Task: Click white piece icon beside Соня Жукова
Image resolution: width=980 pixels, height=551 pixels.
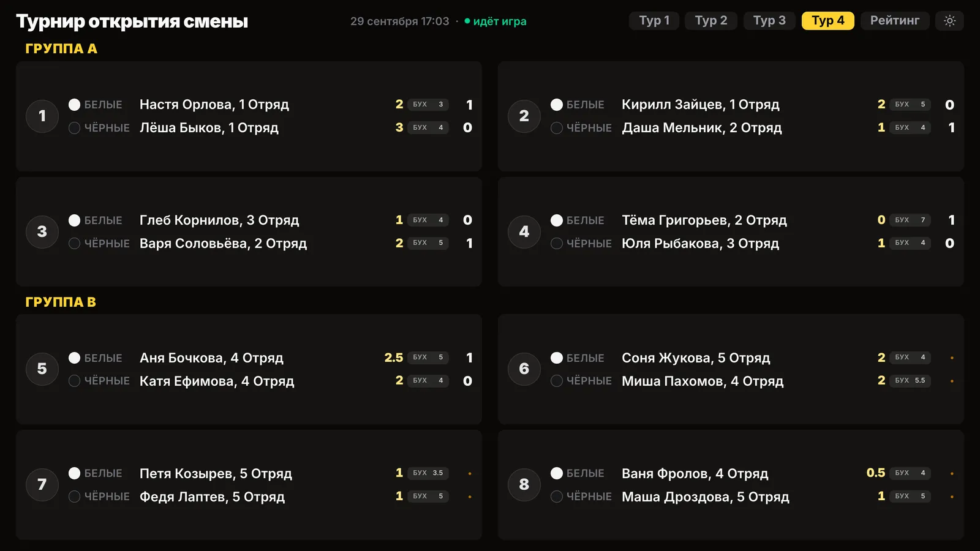Action: point(557,358)
